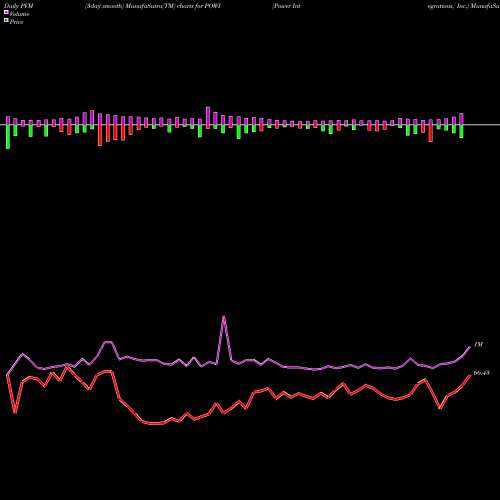Click the 66.48 price label on red line
The height and width of the screenshot is (500, 500).
click(482, 373)
